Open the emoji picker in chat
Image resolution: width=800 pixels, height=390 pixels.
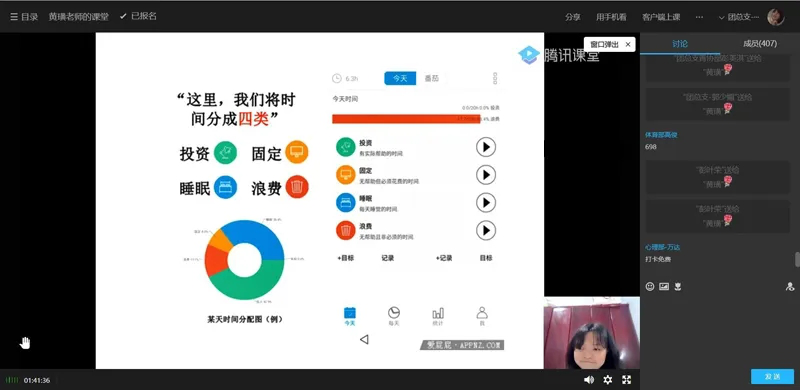click(649, 286)
